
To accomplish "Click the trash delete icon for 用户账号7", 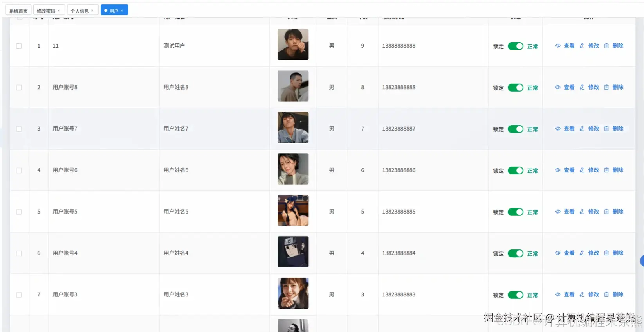I will pyautogui.click(x=606, y=129).
